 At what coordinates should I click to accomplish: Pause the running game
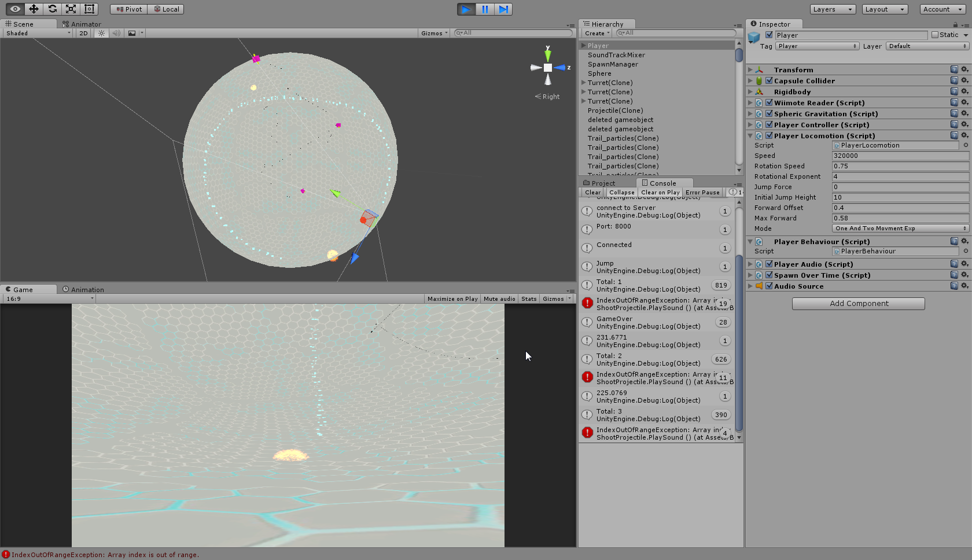[x=485, y=9]
